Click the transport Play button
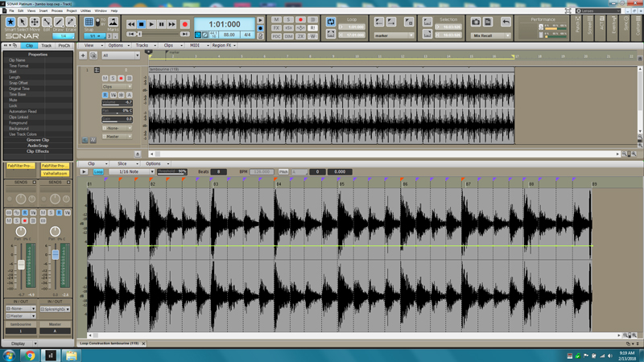644x362 pixels. coord(151,24)
